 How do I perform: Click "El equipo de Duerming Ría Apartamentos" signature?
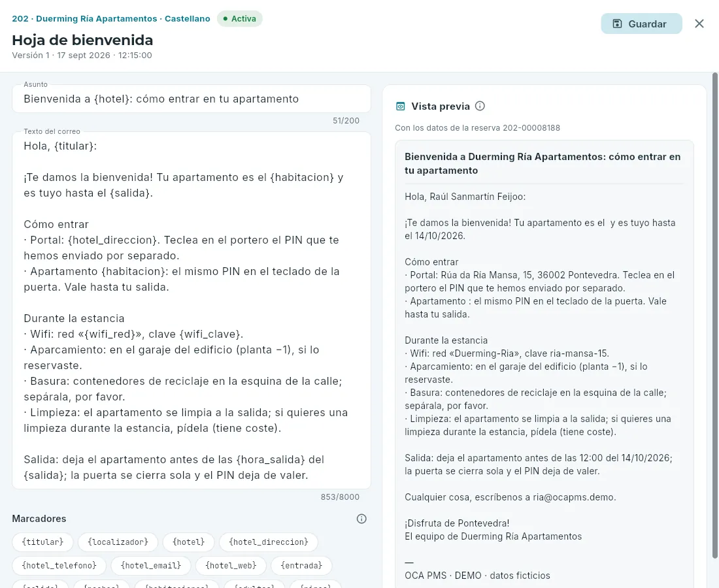click(493, 536)
